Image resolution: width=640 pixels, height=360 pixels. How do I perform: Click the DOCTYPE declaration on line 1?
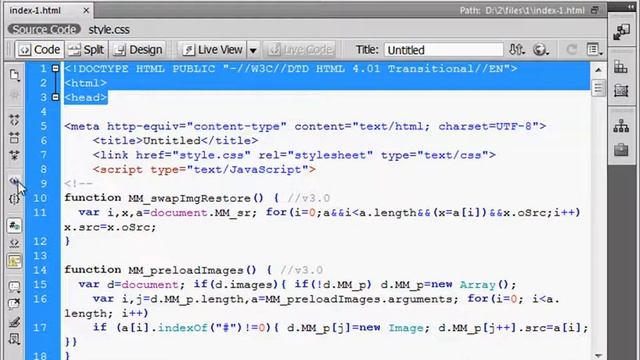coord(291,69)
